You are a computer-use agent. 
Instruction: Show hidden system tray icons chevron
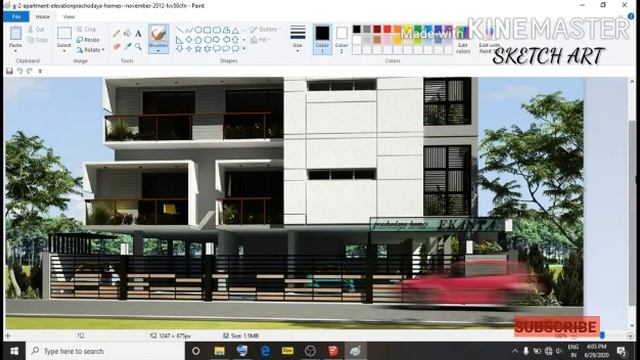click(x=515, y=351)
